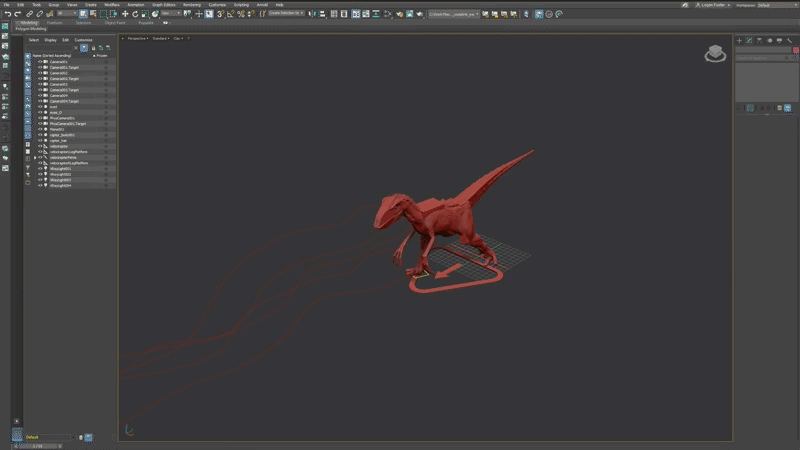The height and width of the screenshot is (450, 800).
Task: Activate the Select and Link tool
Action: coord(30,14)
